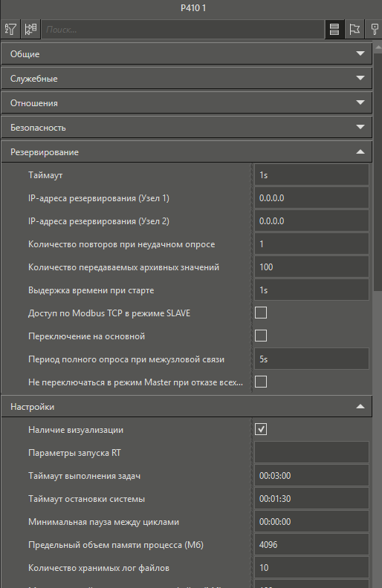The height and width of the screenshot is (588, 382).
Task: Expand the Безопасность section
Action: point(187,128)
